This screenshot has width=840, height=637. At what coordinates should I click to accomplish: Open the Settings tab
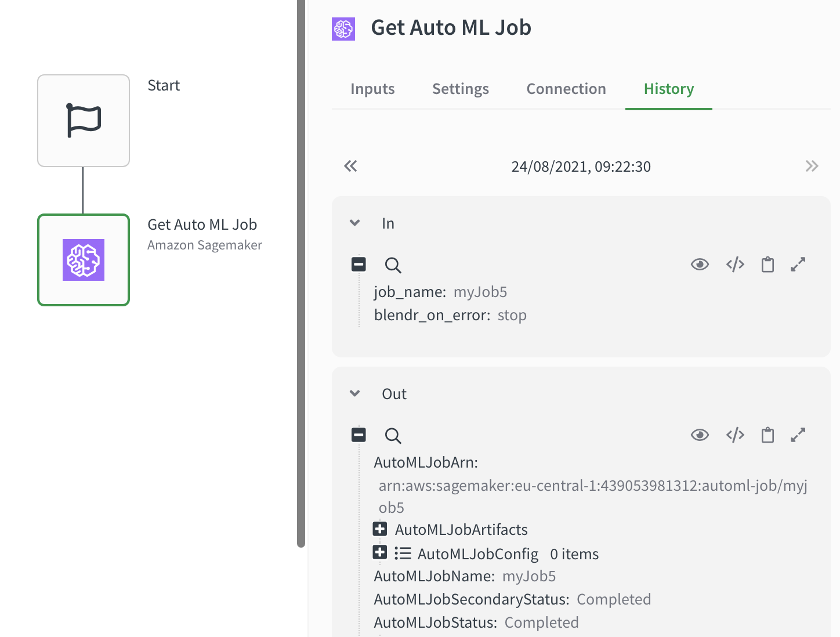[461, 89]
